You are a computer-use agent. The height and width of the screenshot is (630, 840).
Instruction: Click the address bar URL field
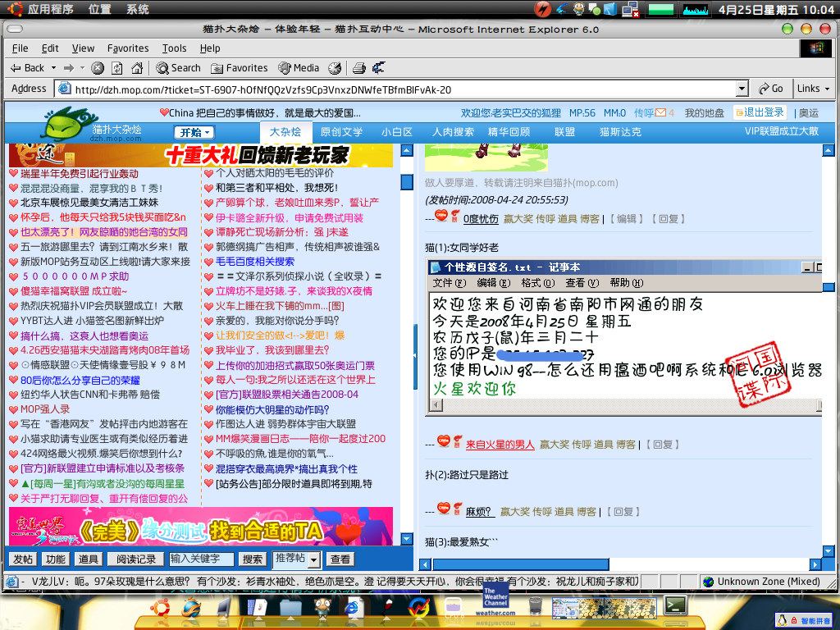396,89
